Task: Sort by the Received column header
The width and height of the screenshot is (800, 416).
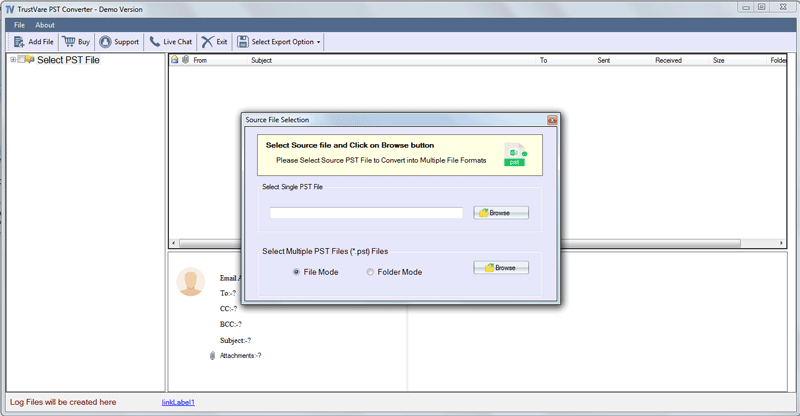Action: tap(668, 60)
